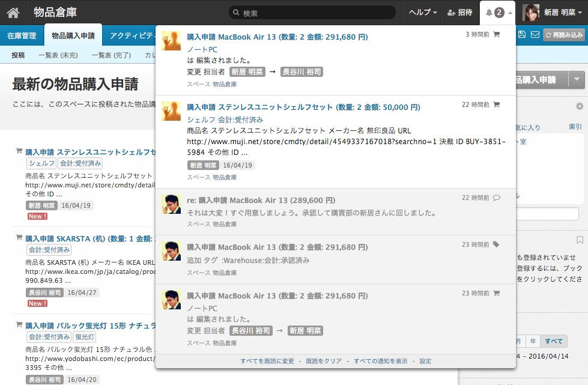This screenshot has height=385, width=588.
Task: Click the bookmark icon in right sidebar
Action: pos(580,240)
